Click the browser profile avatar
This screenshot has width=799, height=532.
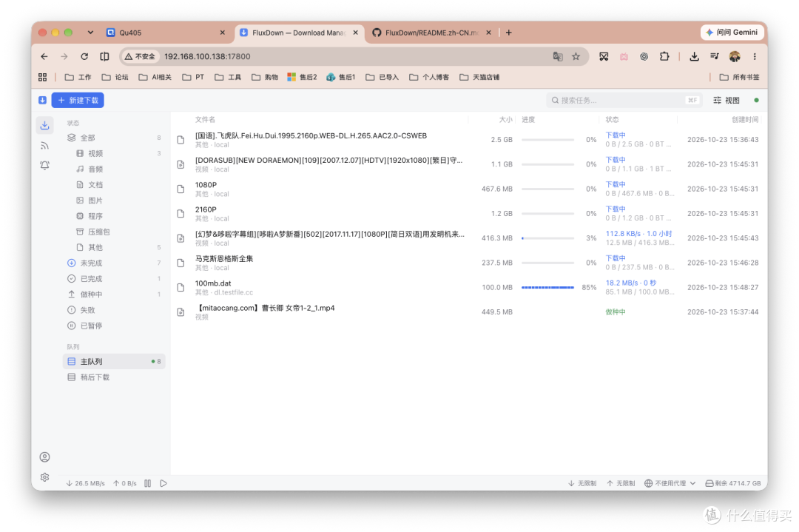(735, 56)
